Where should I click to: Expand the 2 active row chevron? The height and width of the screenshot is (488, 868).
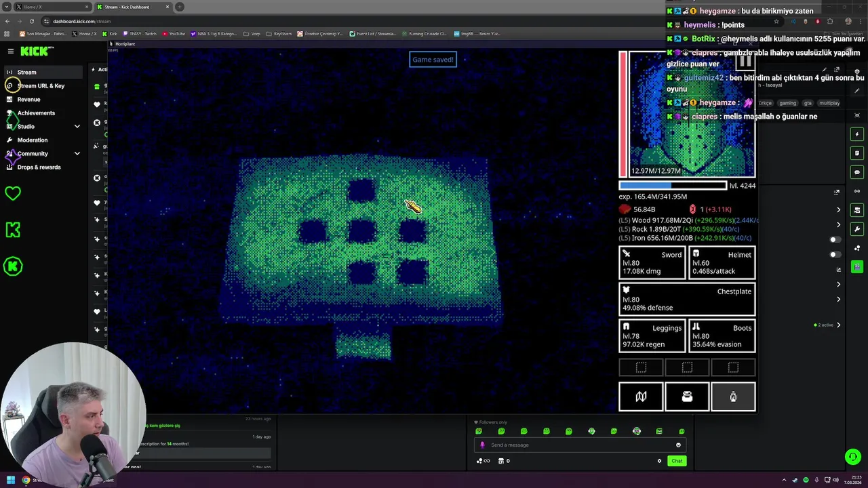click(x=839, y=325)
